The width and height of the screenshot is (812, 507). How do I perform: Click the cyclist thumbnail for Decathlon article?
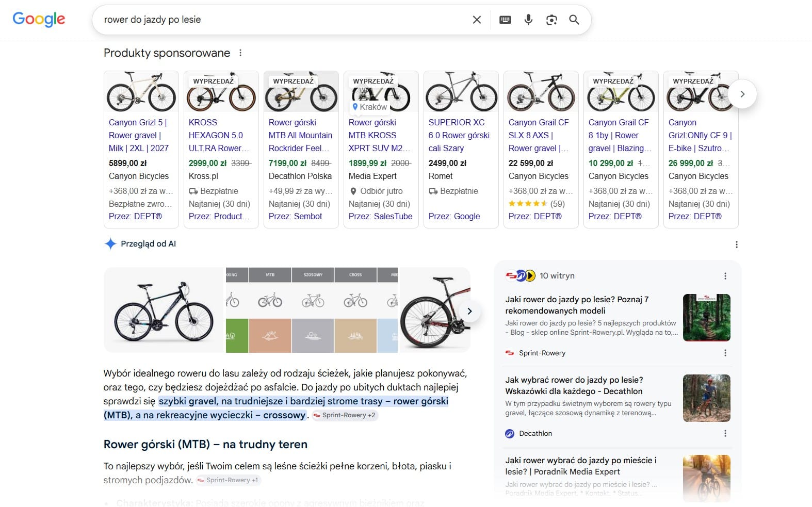coord(707,398)
